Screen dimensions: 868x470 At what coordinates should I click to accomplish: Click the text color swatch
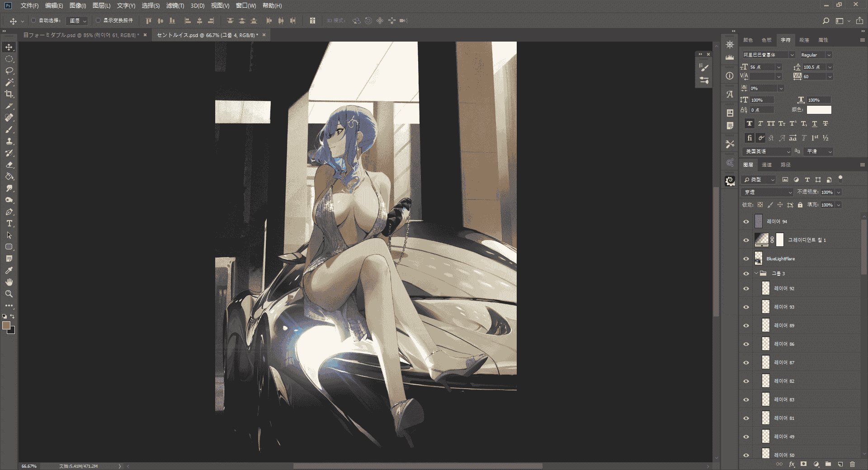pos(819,110)
